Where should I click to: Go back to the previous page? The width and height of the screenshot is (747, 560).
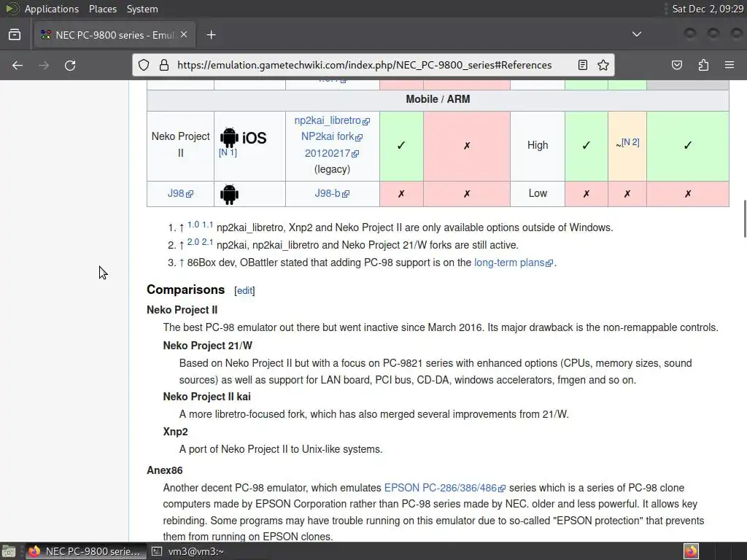tap(18, 65)
